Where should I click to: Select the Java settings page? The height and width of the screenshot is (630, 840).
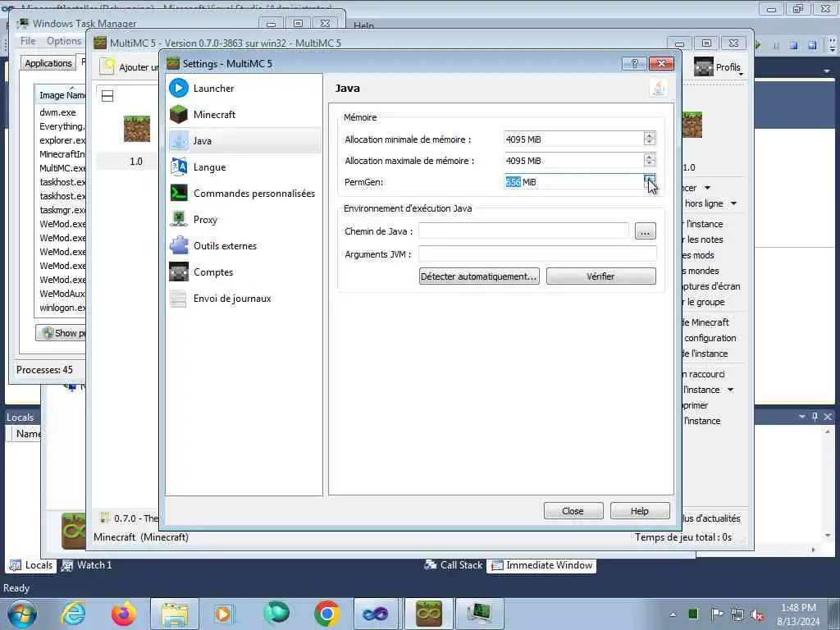[x=244, y=141]
